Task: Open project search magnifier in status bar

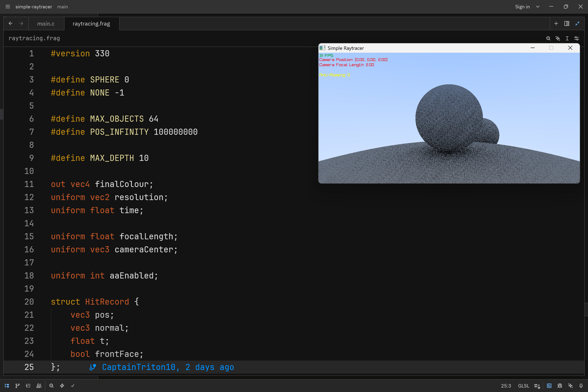Action: click(51, 385)
